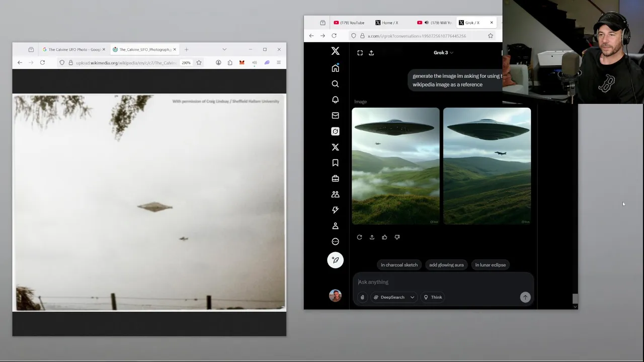This screenshot has width=644, height=362.
Task: Enable DeepSearch mode
Action: (x=389, y=297)
